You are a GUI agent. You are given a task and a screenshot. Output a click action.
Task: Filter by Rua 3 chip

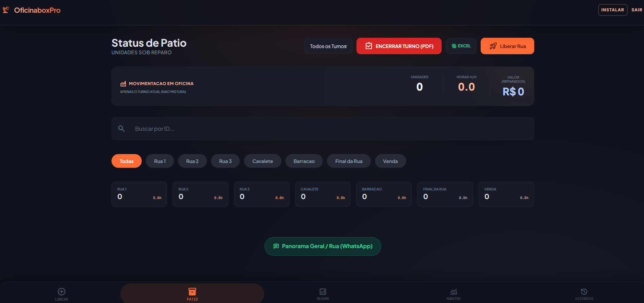click(x=225, y=161)
